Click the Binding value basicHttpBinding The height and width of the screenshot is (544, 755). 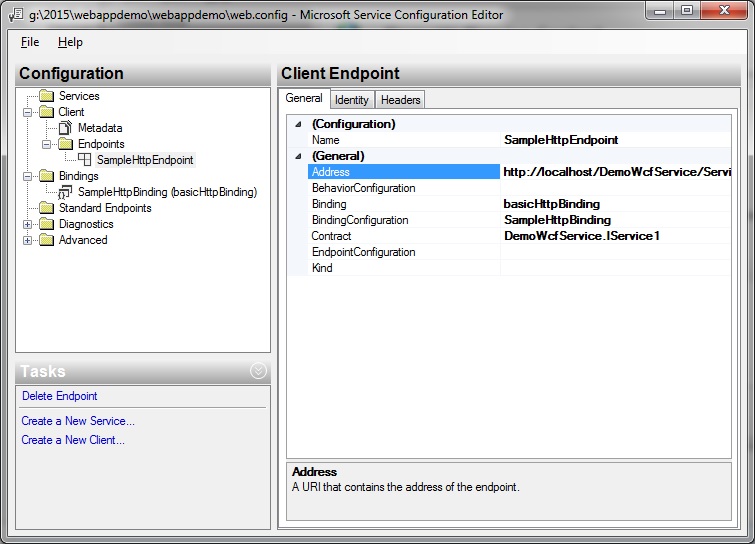pyautogui.click(x=616, y=204)
